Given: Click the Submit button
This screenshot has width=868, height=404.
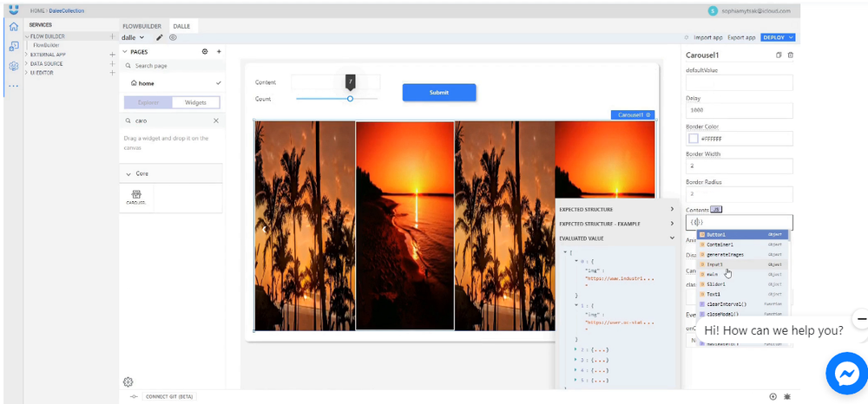Looking at the screenshot, I should coord(439,92).
